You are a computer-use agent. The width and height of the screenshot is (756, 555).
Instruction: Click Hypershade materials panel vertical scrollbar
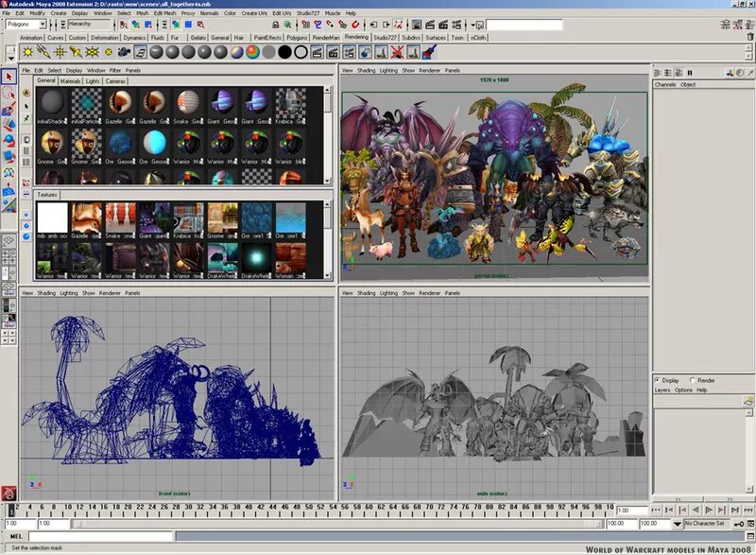328,135
